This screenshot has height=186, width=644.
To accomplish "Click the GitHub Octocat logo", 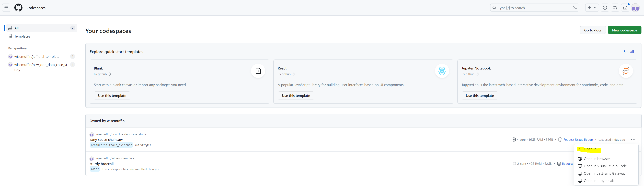I will coord(18,8).
